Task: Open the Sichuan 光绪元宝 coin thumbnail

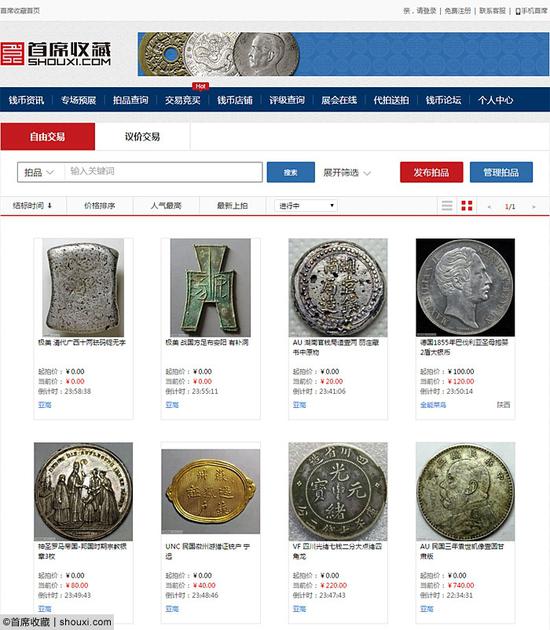Action: (x=338, y=491)
